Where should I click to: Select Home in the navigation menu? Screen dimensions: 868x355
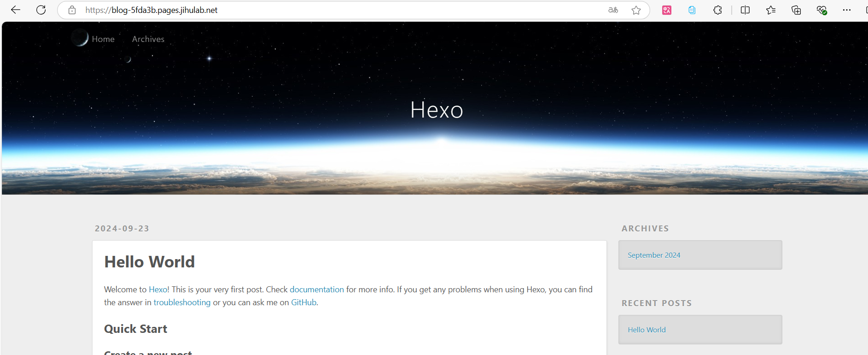click(103, 39)
